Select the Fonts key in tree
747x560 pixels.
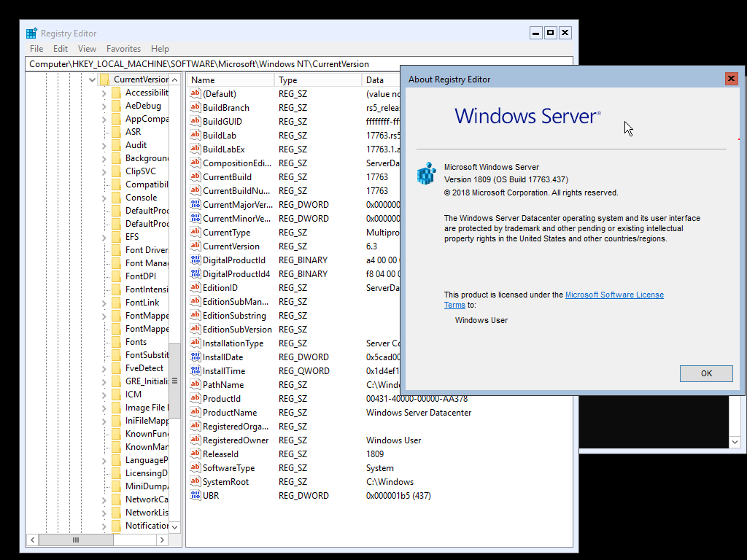tap(136, 342)
